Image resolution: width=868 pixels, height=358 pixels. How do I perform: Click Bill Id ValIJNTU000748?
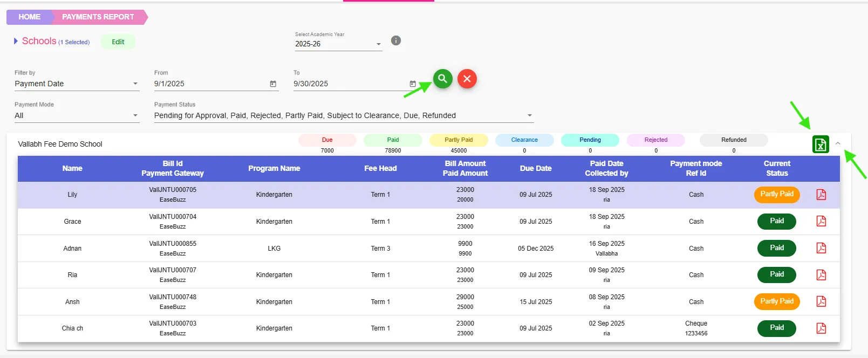click(173, 297)
